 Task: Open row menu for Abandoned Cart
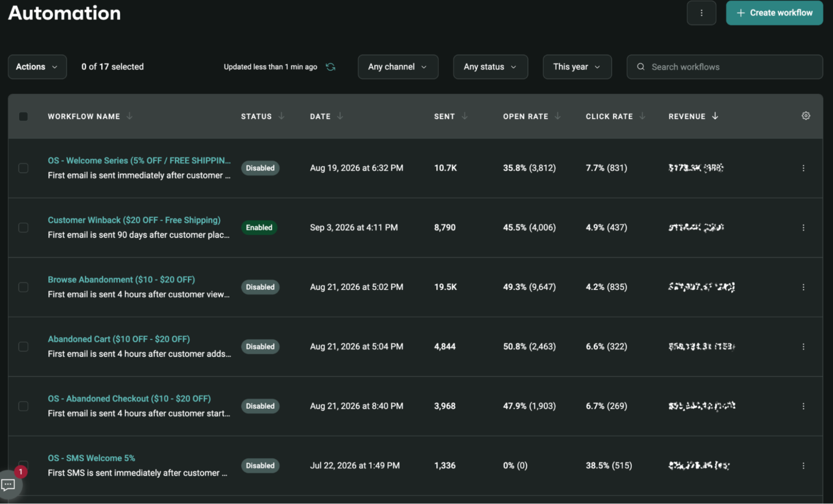pos(803,346)
